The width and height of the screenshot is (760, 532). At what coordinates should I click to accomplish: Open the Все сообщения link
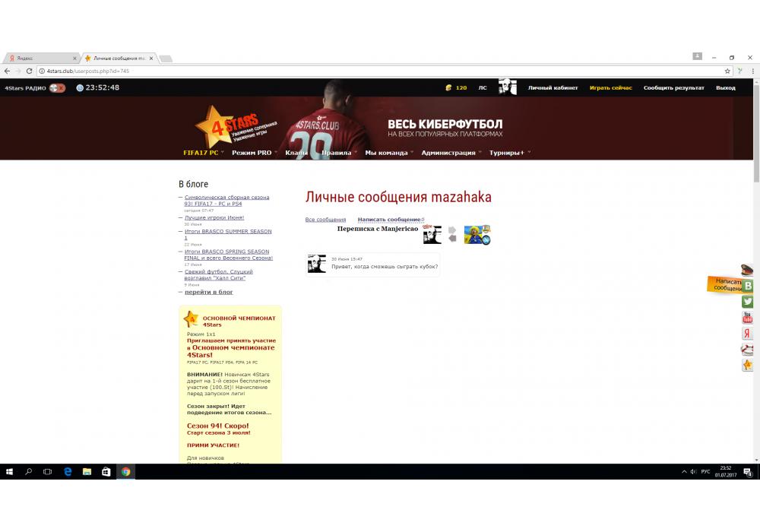click(x=325, y=220)
